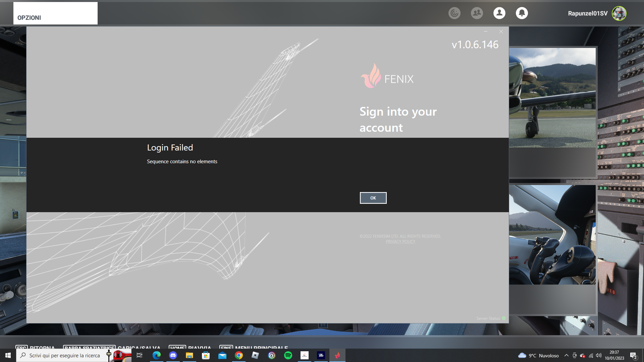This screenshot has height=362, width=644.
Task: Open the volume speaker tray icon
Action: click(599, 355)
